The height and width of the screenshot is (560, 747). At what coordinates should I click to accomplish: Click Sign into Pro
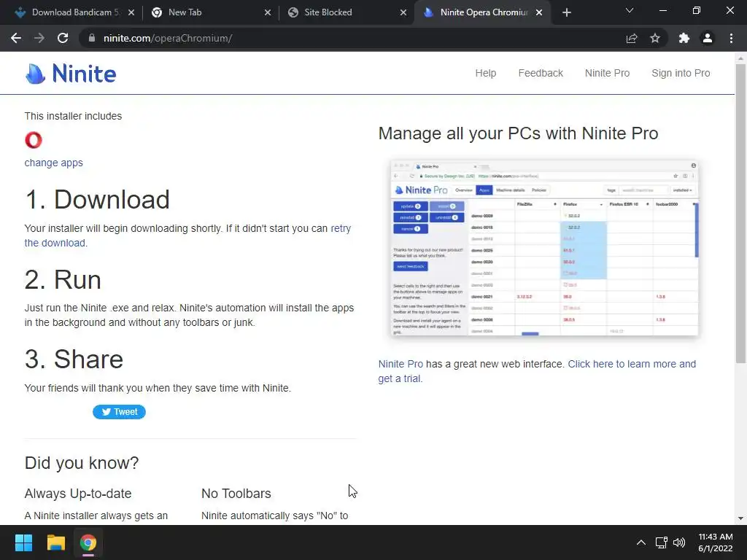pos(681,73)
